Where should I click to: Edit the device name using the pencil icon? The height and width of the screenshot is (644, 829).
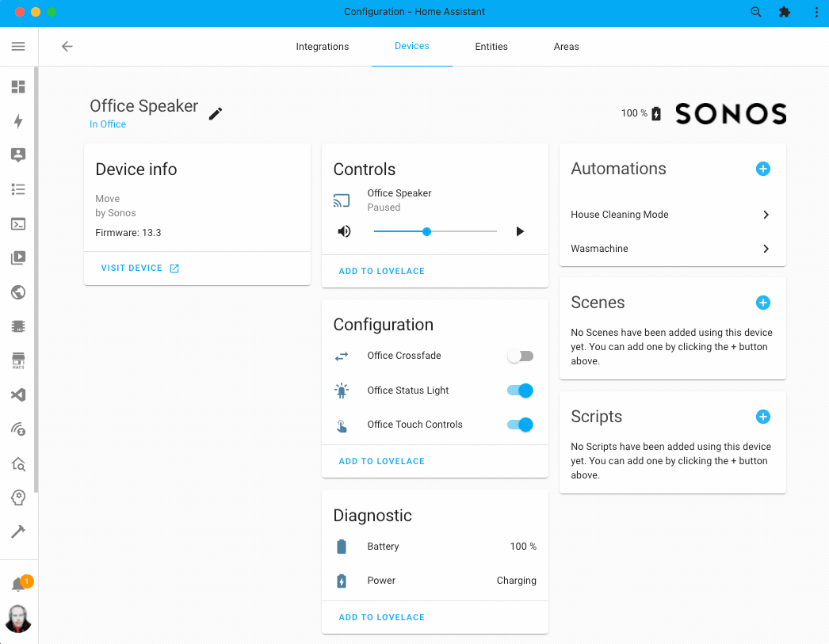(x=215, y=113)
